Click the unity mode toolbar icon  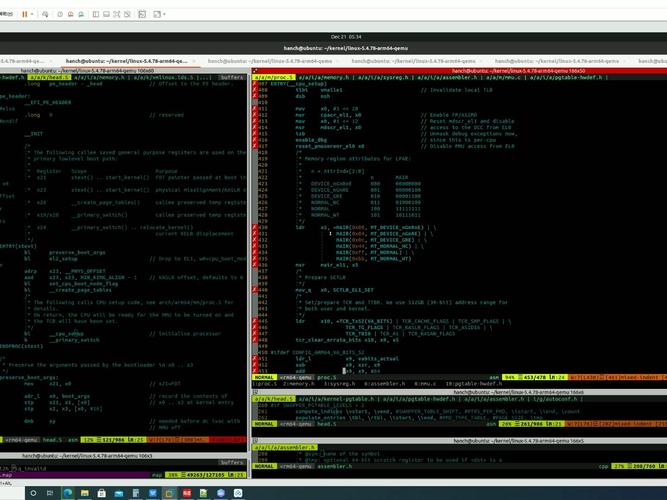coord(127,14)
